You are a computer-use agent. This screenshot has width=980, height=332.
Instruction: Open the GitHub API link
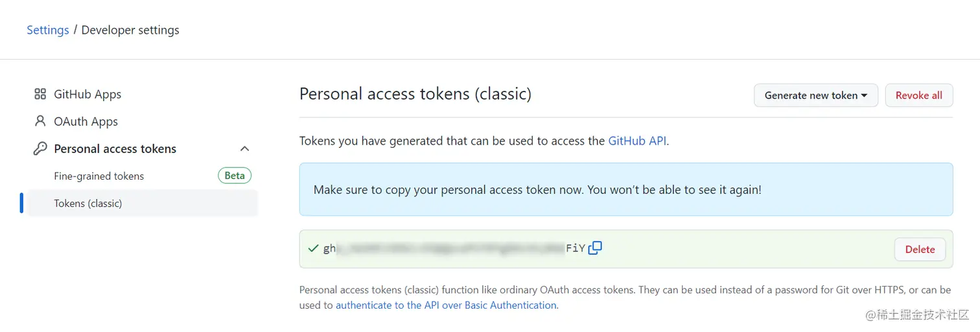[637, 140]
